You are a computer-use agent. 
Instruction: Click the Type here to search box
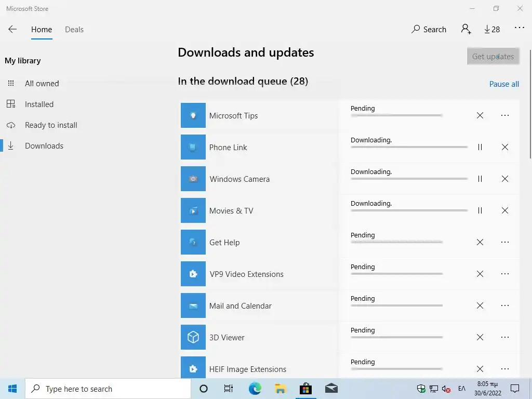pyautogui.click(x=108, y=389)
